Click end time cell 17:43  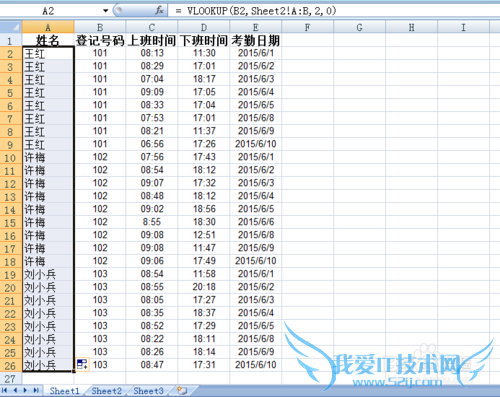click(204, 157)
